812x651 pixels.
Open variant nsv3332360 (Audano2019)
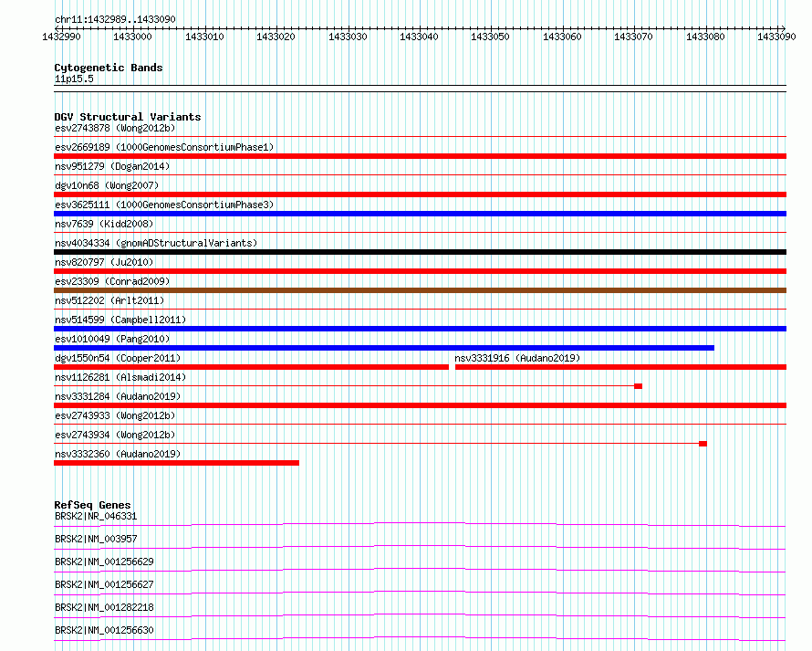click(118, 454)
